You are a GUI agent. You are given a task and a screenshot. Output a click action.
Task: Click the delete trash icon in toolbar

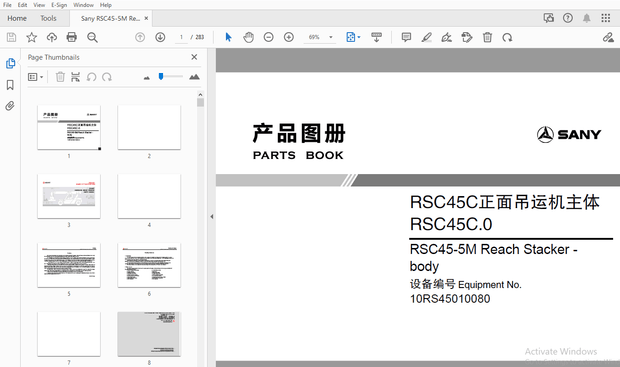click(x=487, y=37)
